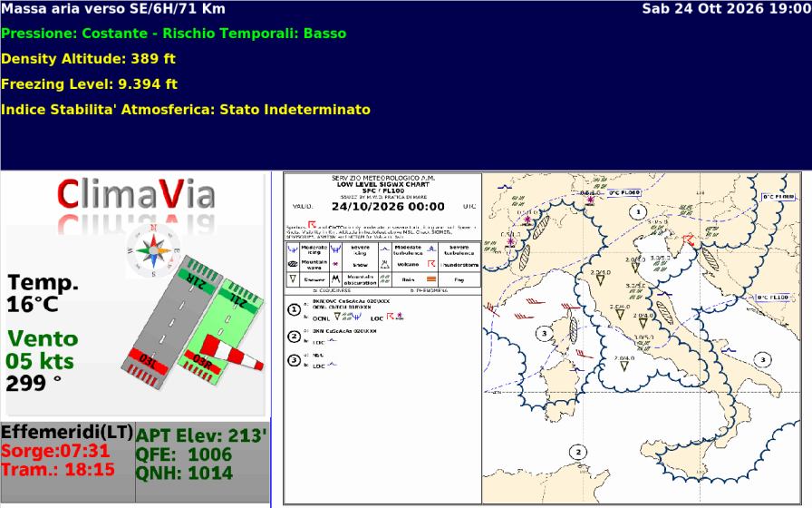This screenshot has height=508, width=812.
Task: Click 'Freezing Level: 9.394 ft' line
Action: click(89, 84)
